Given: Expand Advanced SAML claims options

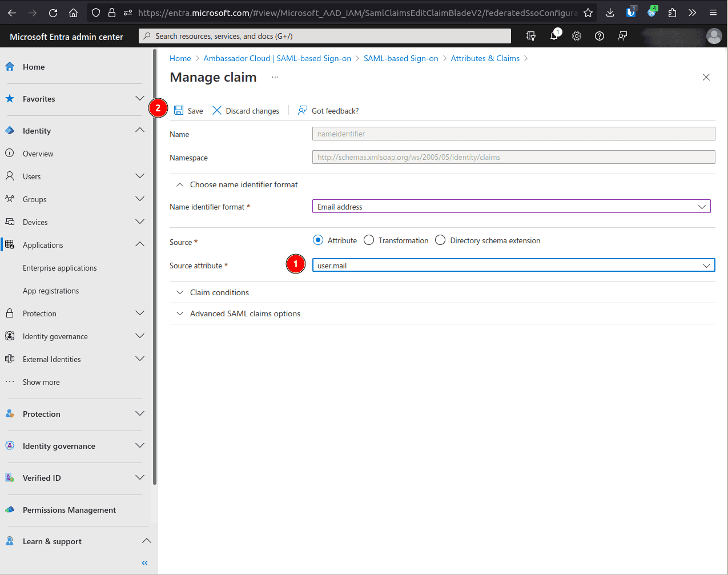Looking at the screenshot, I should 238,313.
